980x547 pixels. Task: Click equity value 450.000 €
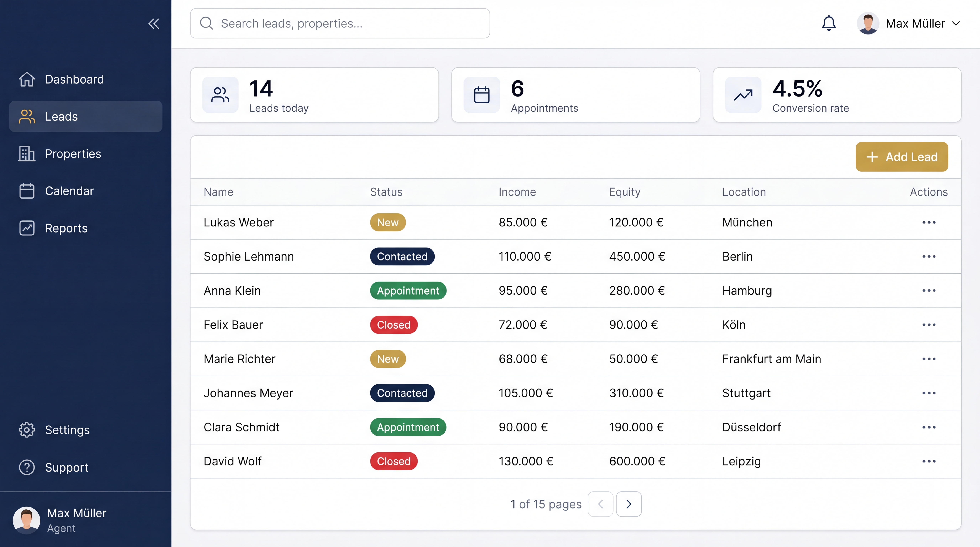click(x=637, y=256)
